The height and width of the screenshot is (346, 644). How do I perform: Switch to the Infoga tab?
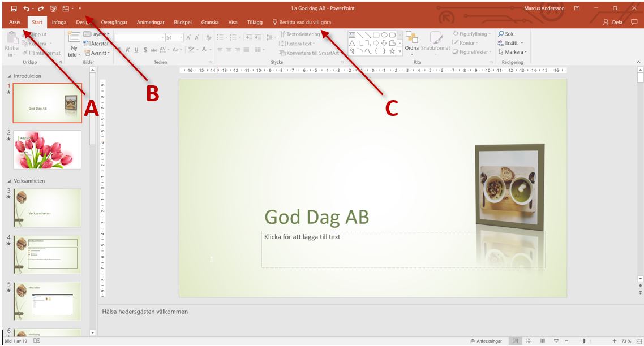[59, 23]
